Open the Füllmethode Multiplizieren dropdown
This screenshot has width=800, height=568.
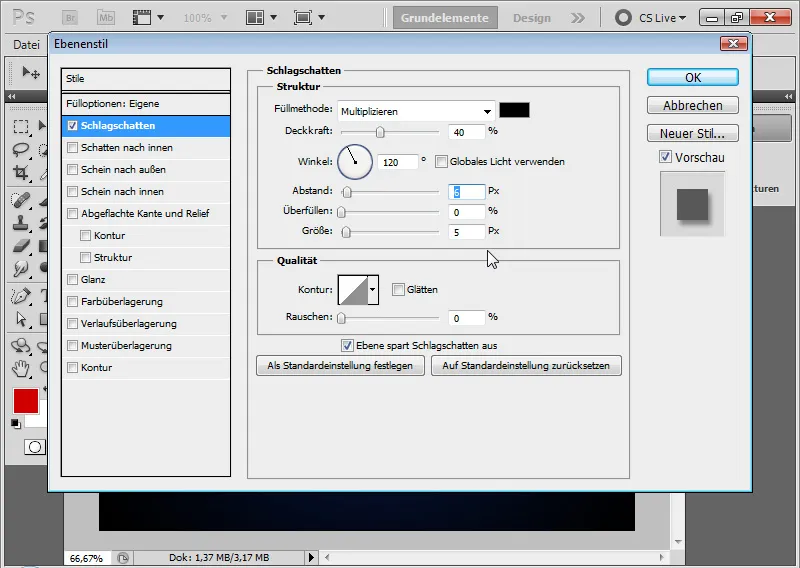[416, 111]
